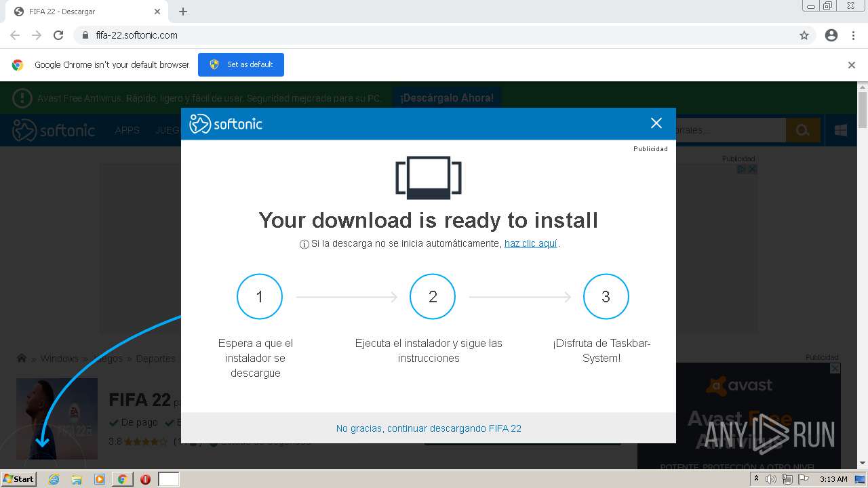
Task: Click the Opera taskbar icon
Action: [145, 479]
